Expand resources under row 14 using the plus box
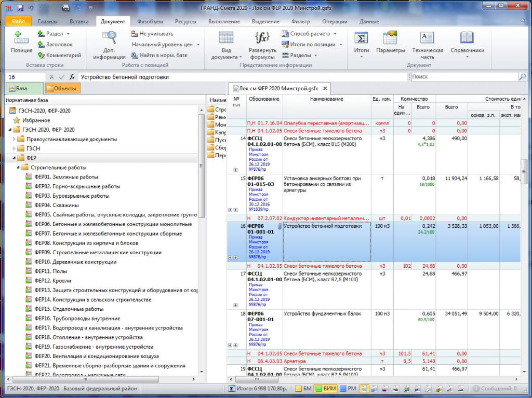Viewport: 532px width, 398px height. click(x=235, y=170)
